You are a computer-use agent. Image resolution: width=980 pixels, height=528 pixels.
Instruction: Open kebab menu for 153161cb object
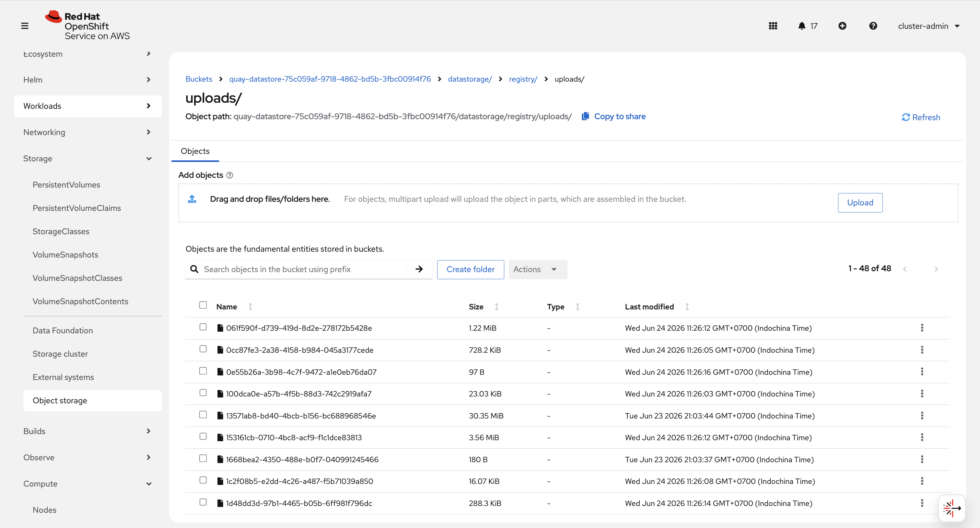pyautogui.click(x=922, y=437)
